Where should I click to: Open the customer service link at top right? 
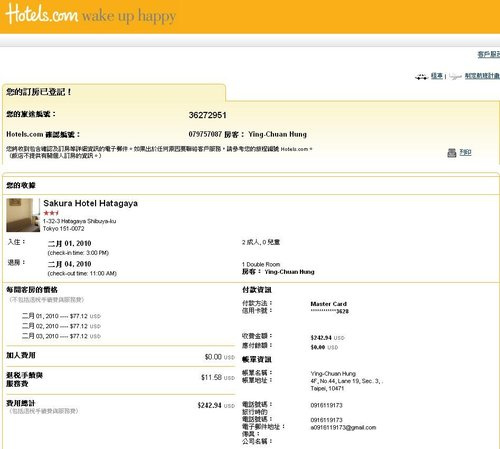[x=489, y=54]
